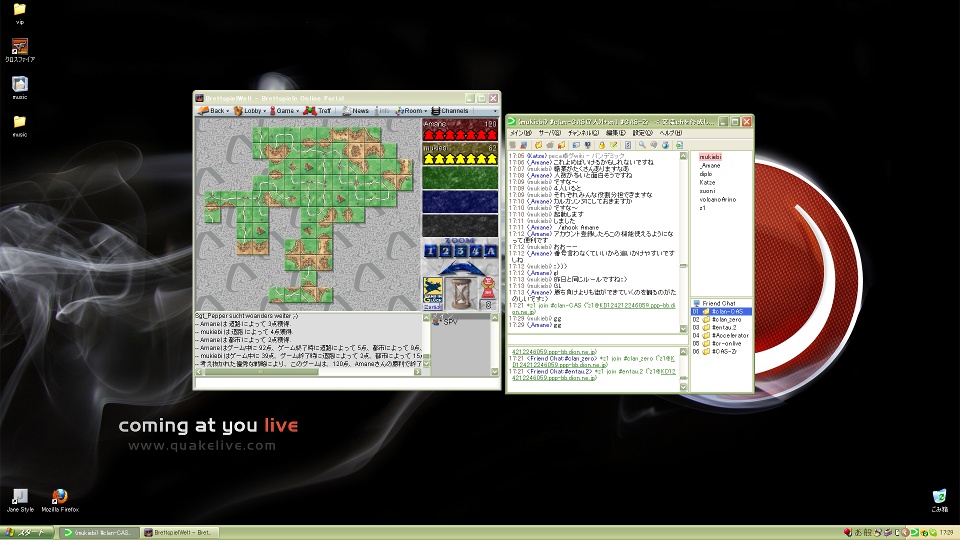Open the Channels toolbar item

[x=450, y=111]
